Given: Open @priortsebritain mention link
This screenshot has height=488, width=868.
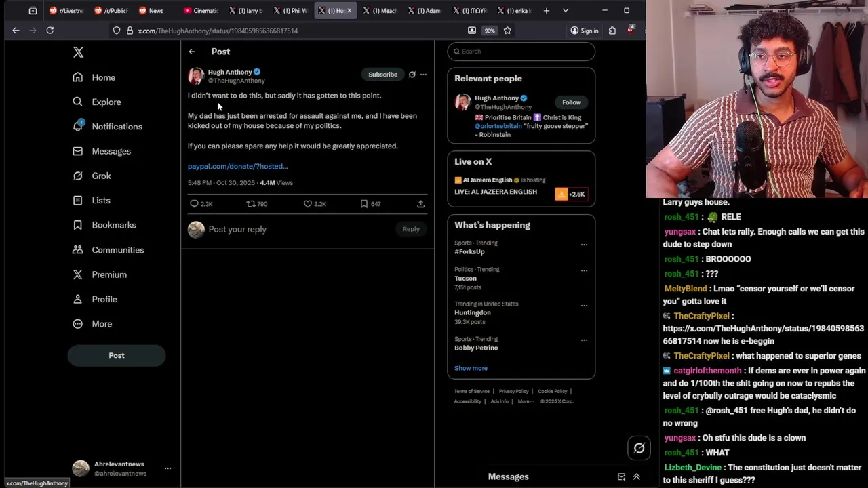Looking at the screenshot, I should tap(498, 126).
